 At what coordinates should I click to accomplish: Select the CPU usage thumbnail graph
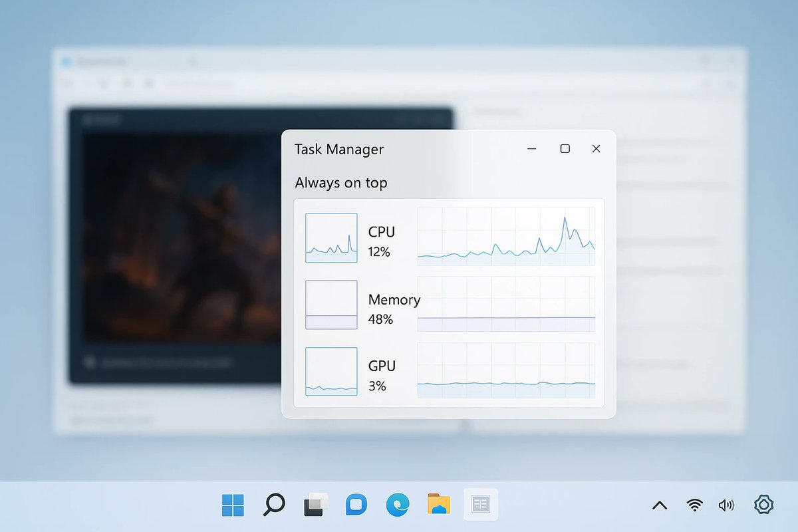pos(331,237)
